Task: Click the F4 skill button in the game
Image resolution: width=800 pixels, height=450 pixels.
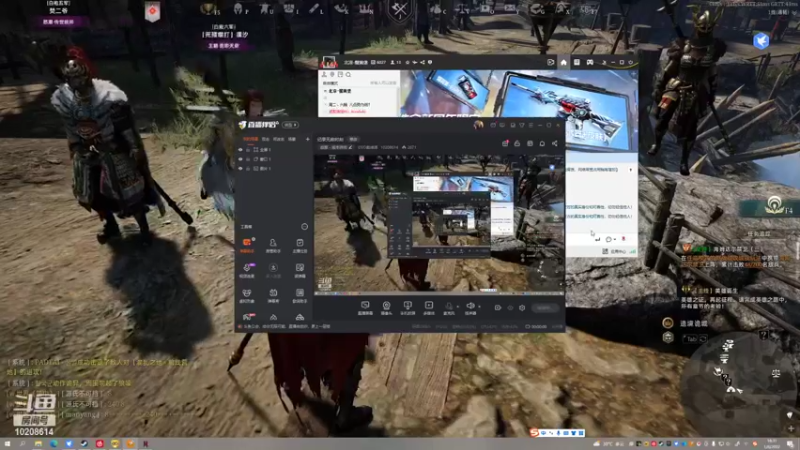Action: click(775, 205)
